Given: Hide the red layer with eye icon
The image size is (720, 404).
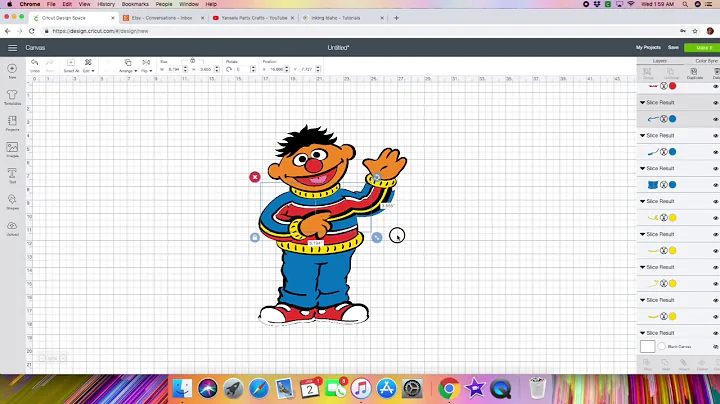Looking at the screenshot, I should click(715, 86).
